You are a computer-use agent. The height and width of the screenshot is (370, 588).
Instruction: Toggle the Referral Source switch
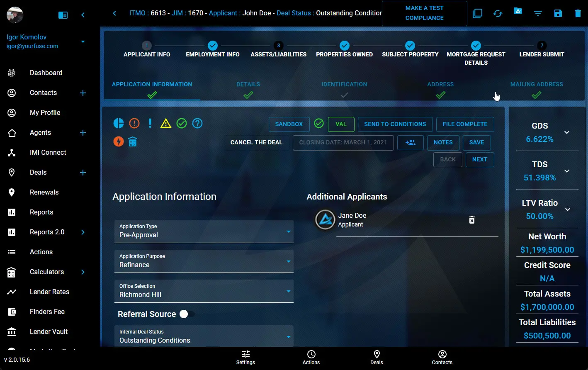[x=187, y=314]
